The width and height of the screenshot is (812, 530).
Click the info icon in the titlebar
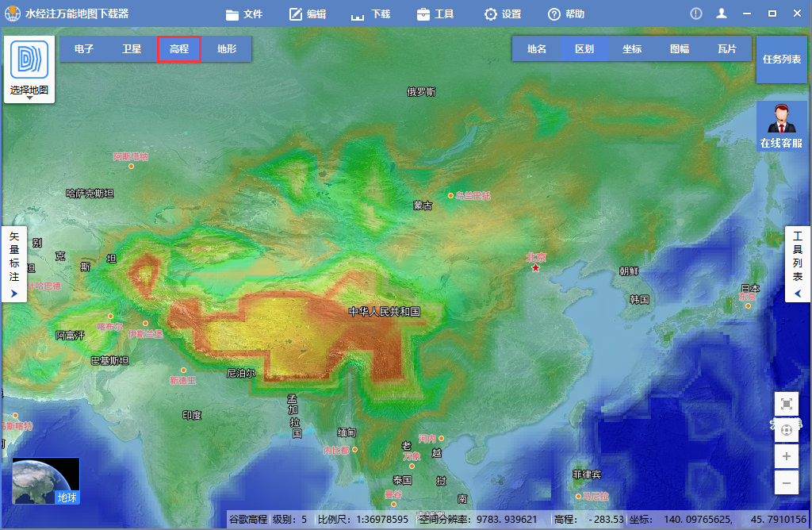click(695, 13)
